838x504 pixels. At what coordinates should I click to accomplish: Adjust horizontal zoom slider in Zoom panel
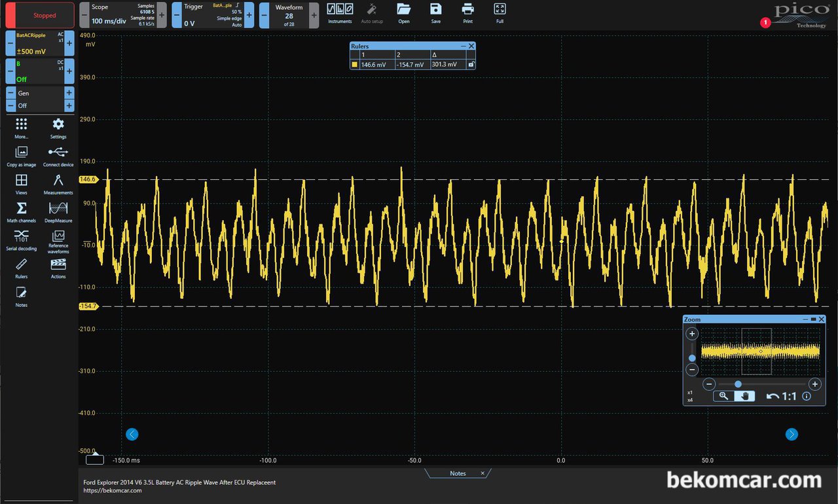click(x=738, y=384)
